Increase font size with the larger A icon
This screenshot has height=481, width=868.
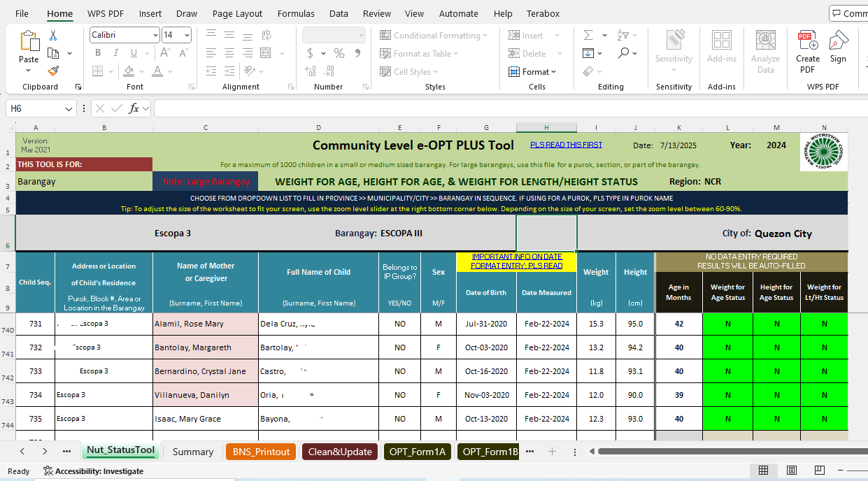click(165, 53)
